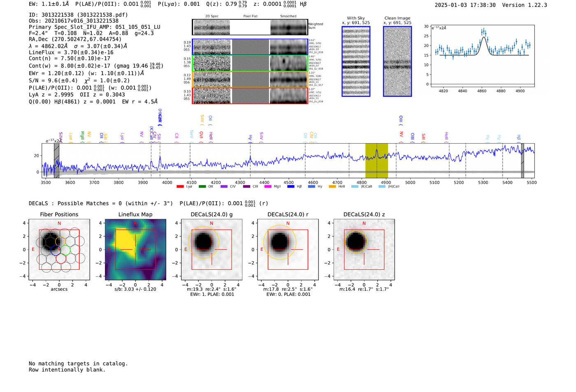
Task: Select the red-bordered fiber spectrum row
Action: pos(250,96)
